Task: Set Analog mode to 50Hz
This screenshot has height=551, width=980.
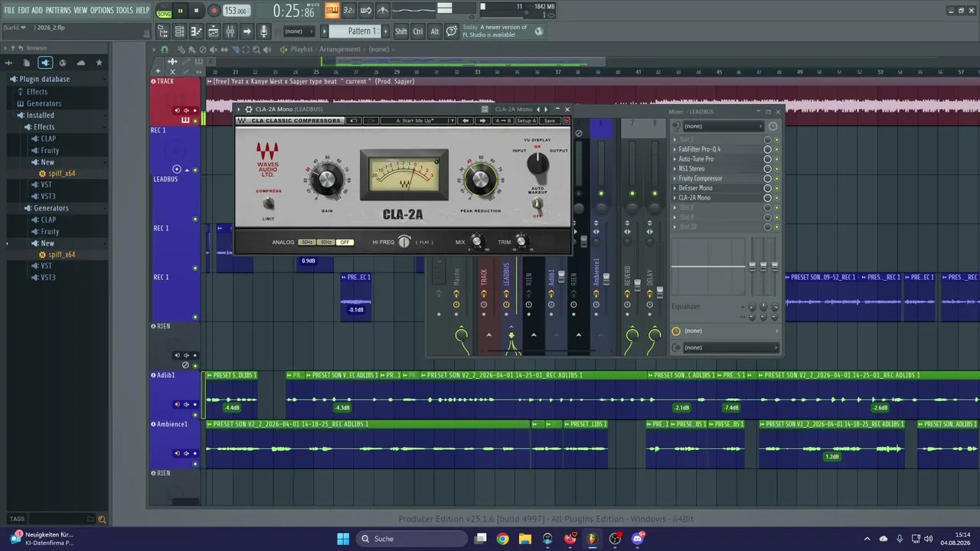Action: [x=306, y=243]
